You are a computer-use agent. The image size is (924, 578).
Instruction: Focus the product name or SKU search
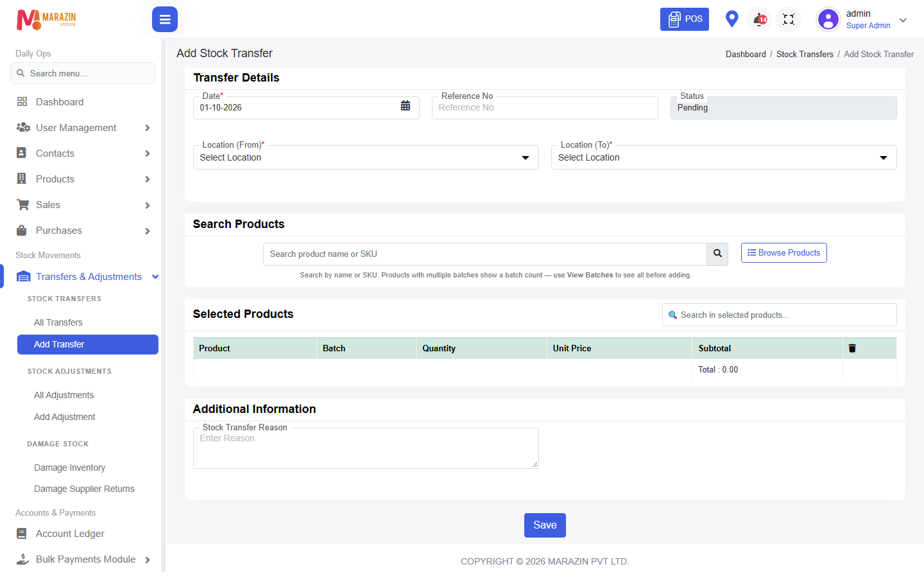click(x=485, y=254)
